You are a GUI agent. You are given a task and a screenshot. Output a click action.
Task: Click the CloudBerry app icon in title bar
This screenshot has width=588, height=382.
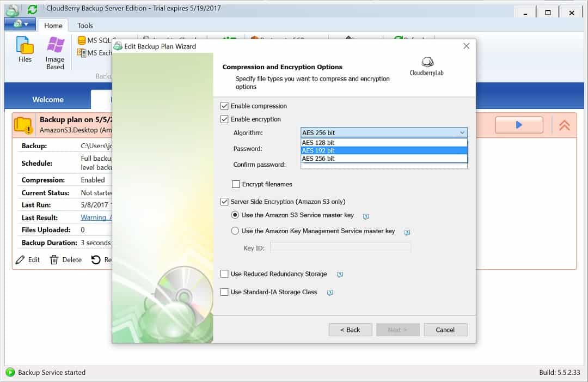point(13,10)
